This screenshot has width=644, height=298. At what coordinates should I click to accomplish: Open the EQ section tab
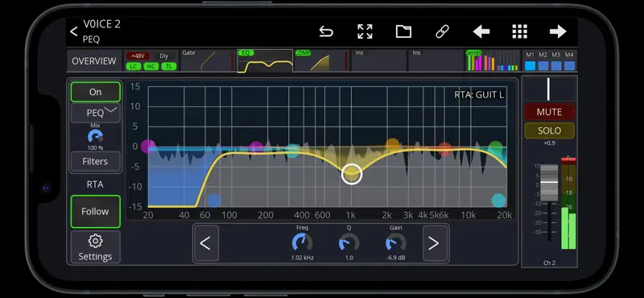click(265, 61)
